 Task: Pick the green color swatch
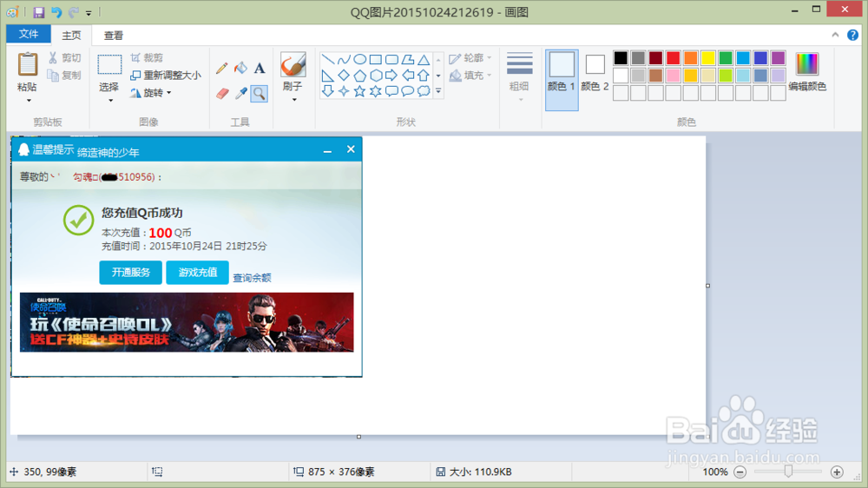click(x=726, y=57)
